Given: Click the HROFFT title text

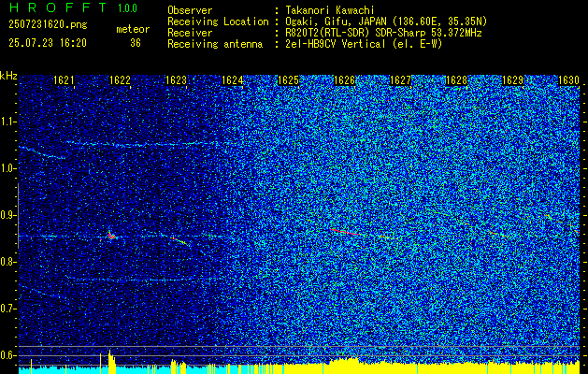Looking at the screenshot, I should (58, 7).
